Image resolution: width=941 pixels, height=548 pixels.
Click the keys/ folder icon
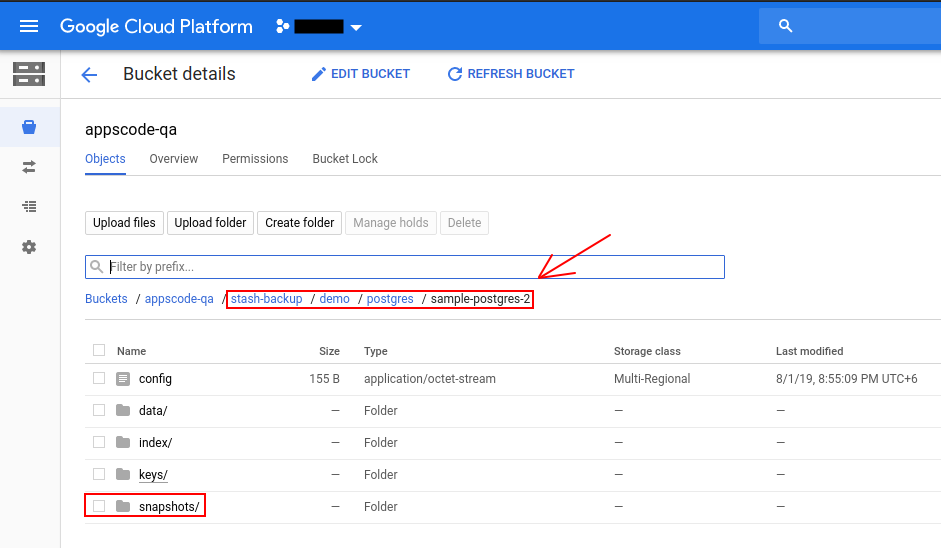(123, 474)
